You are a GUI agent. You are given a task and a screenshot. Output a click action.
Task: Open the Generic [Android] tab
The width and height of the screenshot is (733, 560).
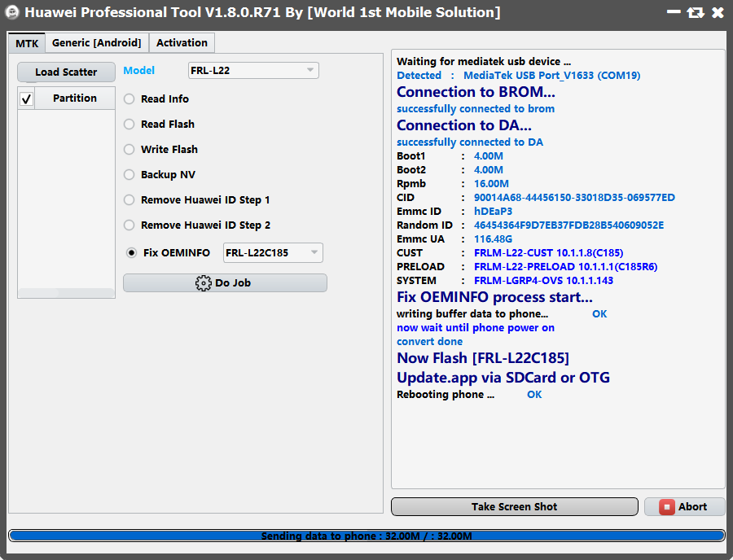pos(97,43)
